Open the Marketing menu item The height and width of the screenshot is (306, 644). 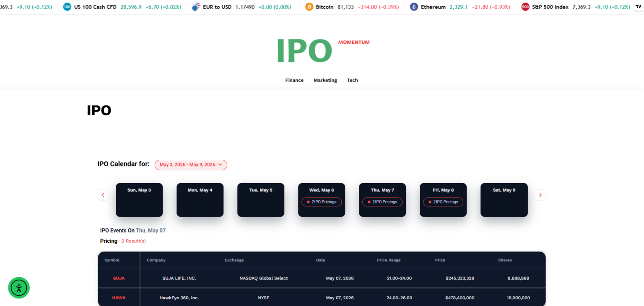[x=325, y=80]
